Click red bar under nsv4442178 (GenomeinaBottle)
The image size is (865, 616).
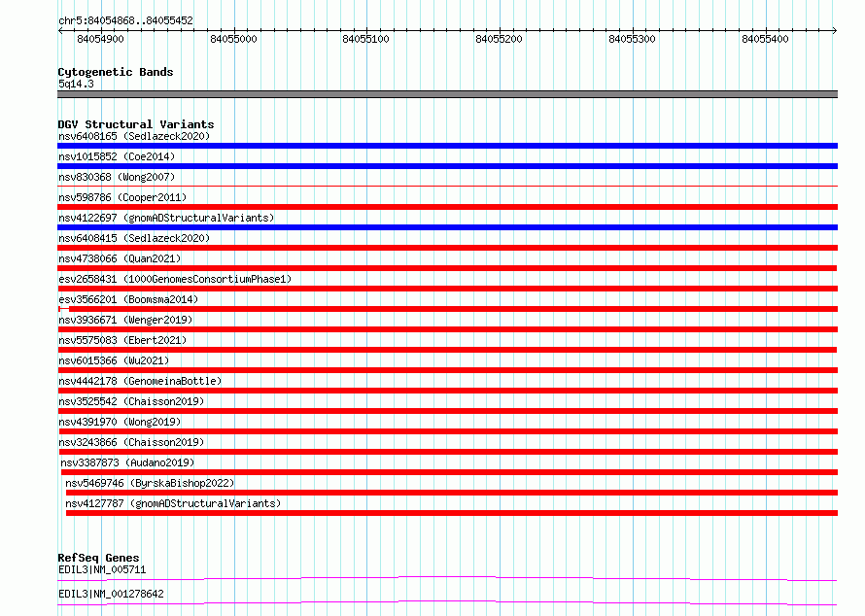447,391
